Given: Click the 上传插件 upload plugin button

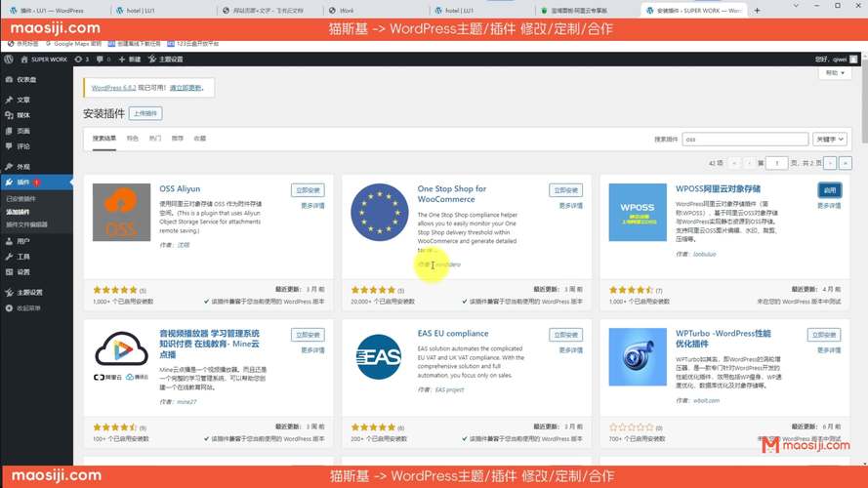Looking at the screenshot, I should point(145,113).
